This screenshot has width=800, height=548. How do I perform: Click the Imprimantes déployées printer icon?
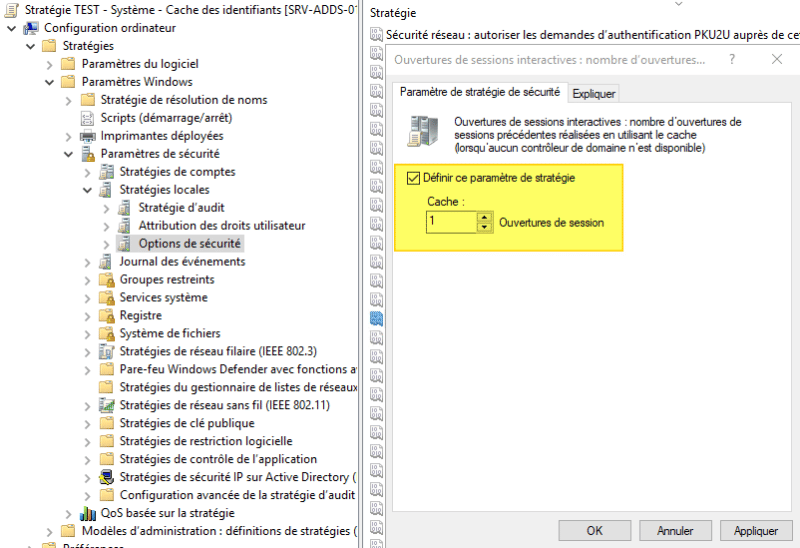coord(87,136)
